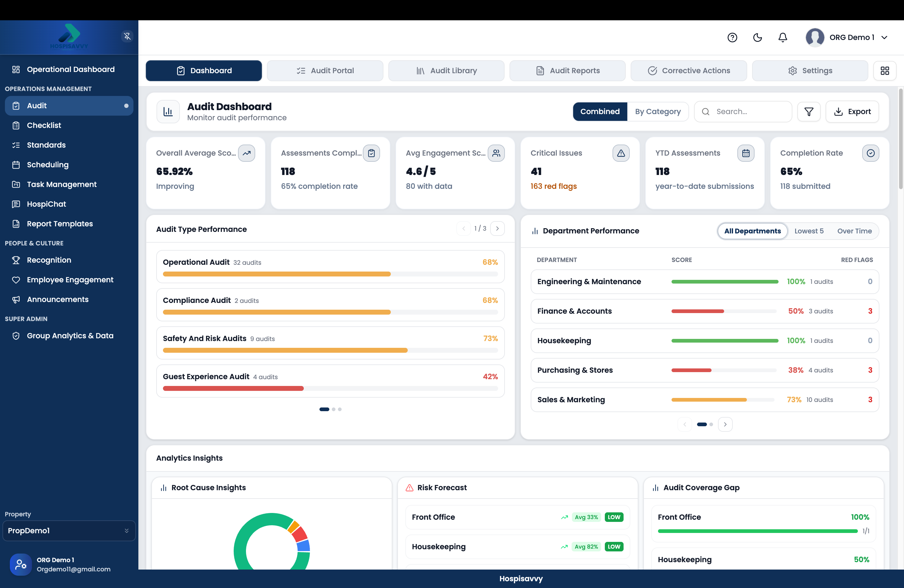Switch to the Corrective Actions tab
Viewport: 904px width, 588px height.
pos(689,71)
